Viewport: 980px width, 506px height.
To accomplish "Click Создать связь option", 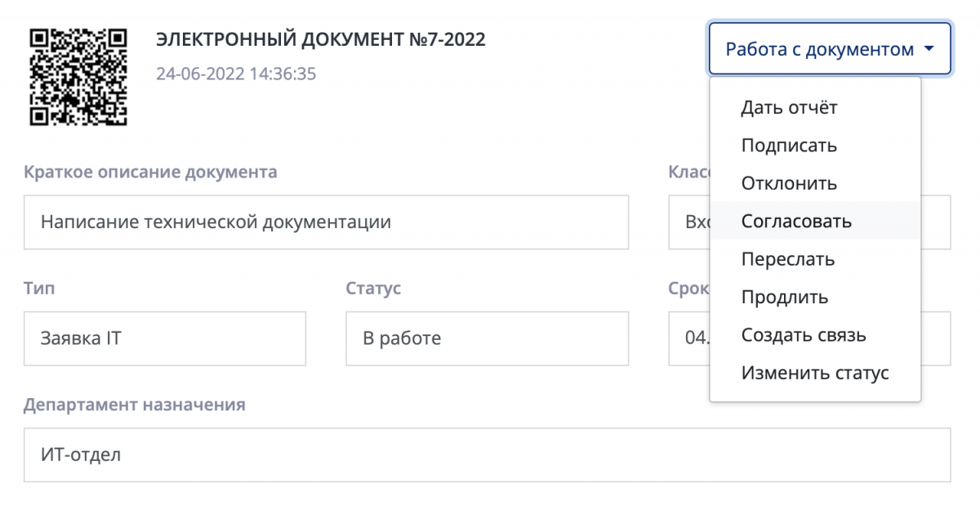I will pos(804,335).
